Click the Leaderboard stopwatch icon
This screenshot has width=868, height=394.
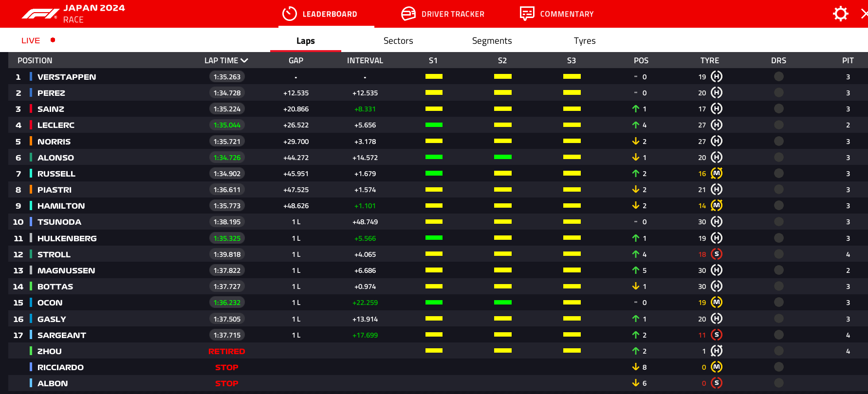290,14
